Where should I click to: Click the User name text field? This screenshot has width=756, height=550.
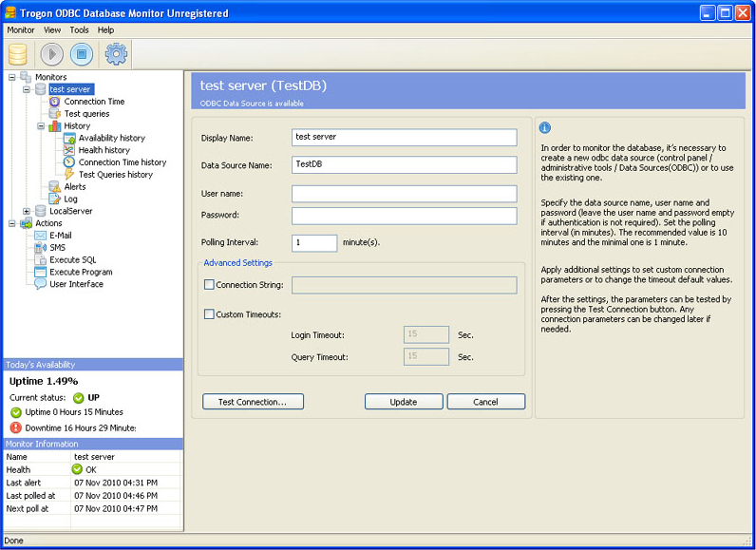(404, 194)
